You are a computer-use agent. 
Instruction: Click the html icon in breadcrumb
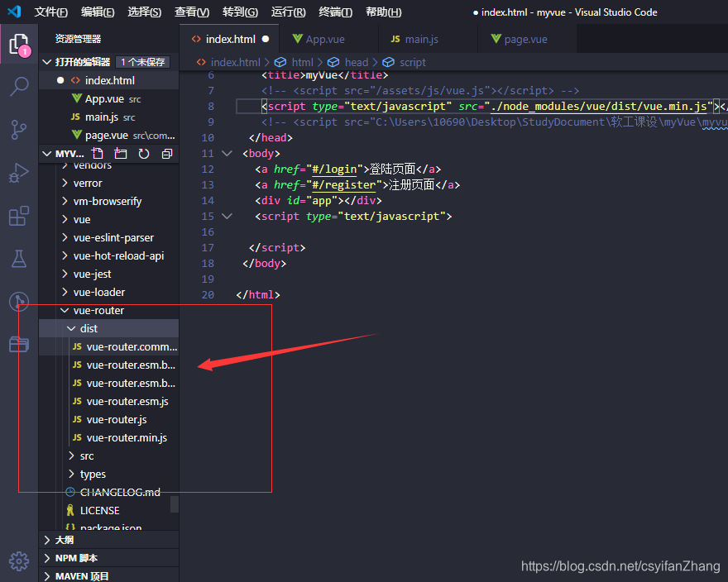click(280, 62)
